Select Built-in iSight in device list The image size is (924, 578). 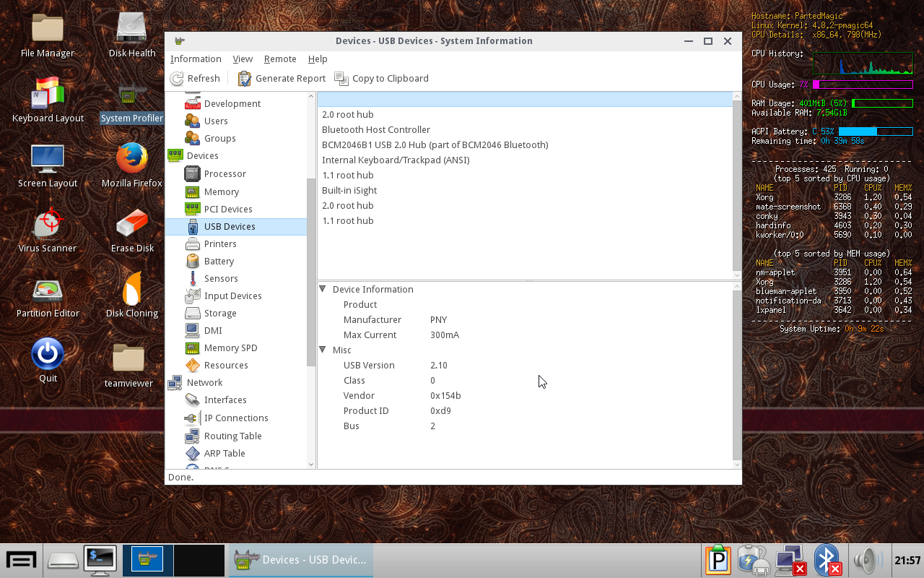click(525, 190)
